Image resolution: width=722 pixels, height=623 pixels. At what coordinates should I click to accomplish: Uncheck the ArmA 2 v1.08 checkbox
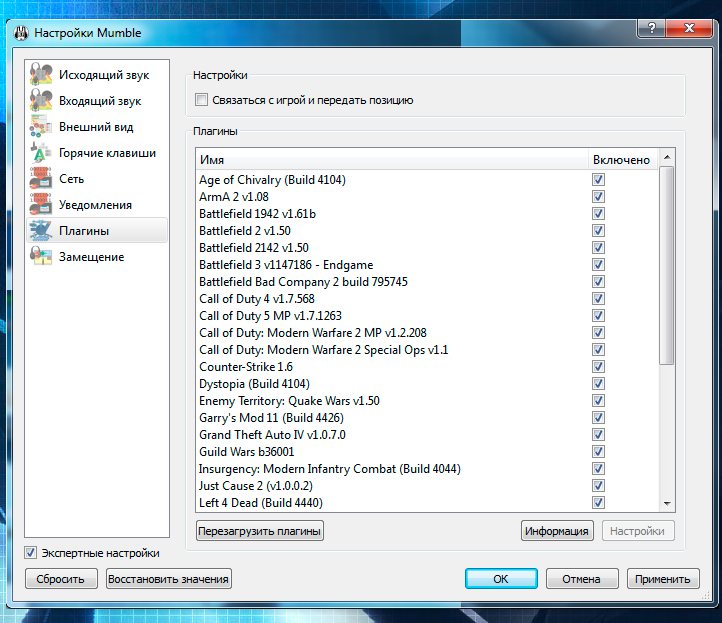[x=598, y=197]
